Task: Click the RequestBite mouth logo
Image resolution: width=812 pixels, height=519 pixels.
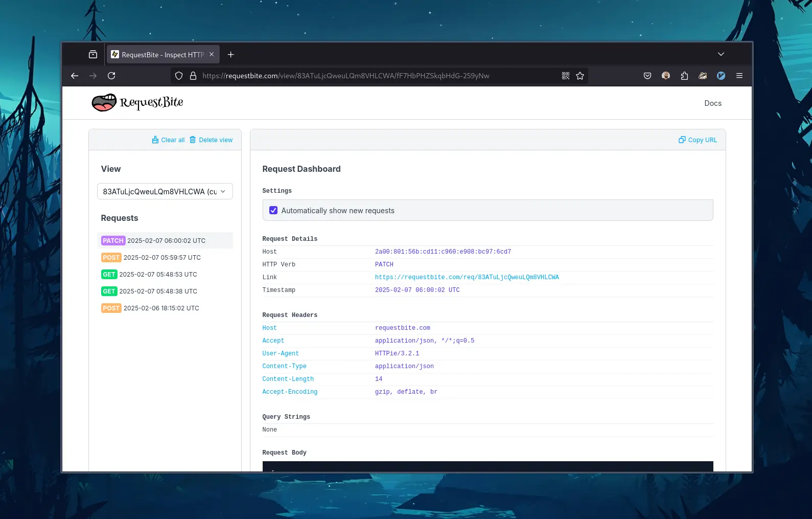Action: click(x=104, y=103)
